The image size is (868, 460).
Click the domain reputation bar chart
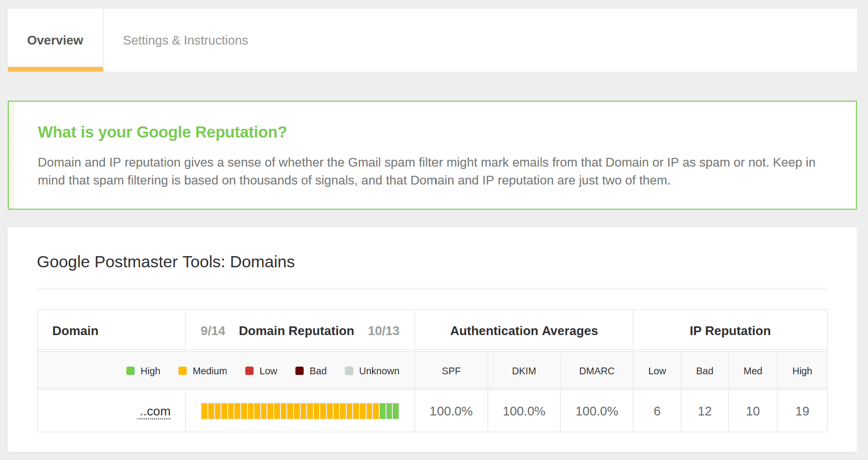(300, 411)
